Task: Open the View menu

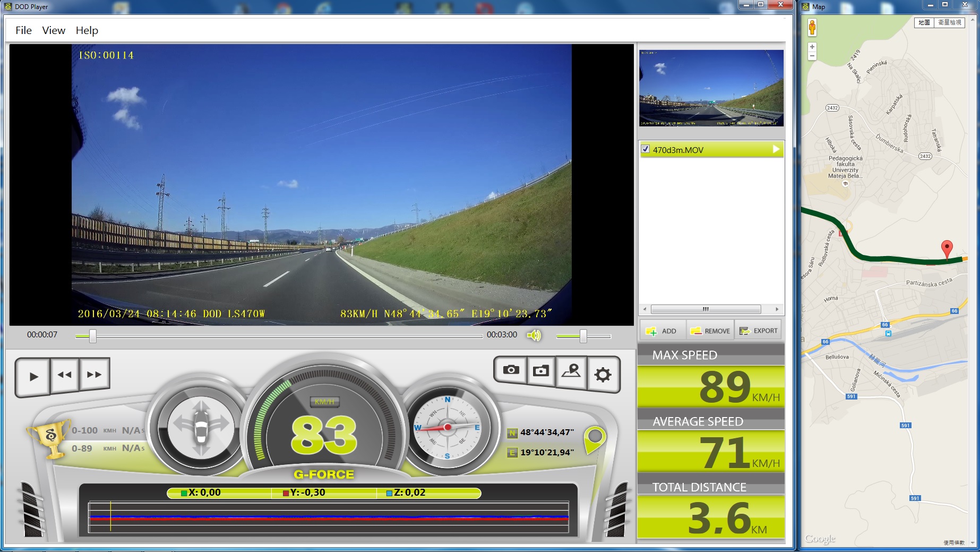Action: pyautogui.click(x=54, y=30)
